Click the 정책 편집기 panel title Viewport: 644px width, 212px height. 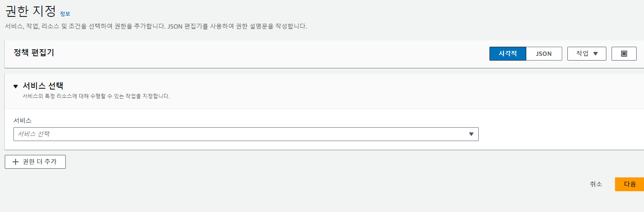(x=34, y=52)
